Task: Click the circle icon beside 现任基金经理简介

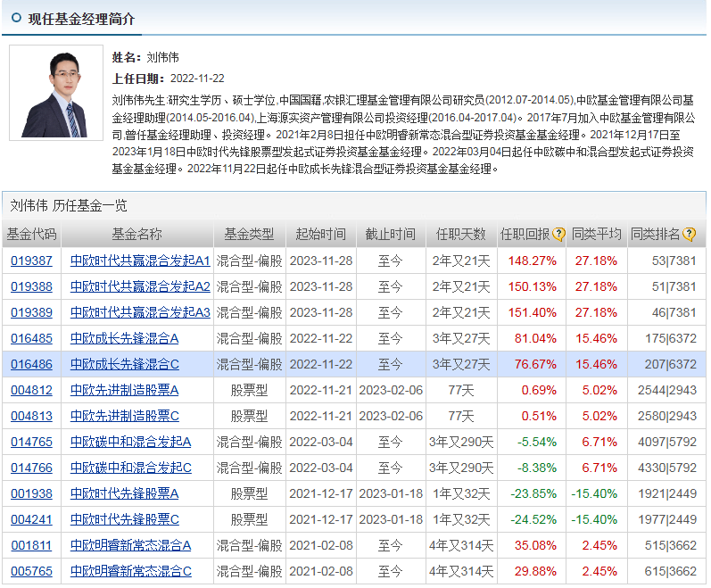Action: 16,18
